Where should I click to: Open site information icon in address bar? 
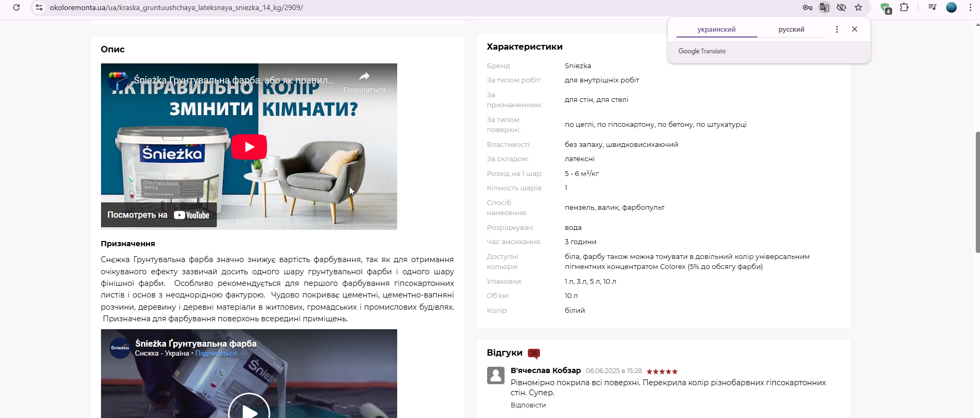pos(39,7)
